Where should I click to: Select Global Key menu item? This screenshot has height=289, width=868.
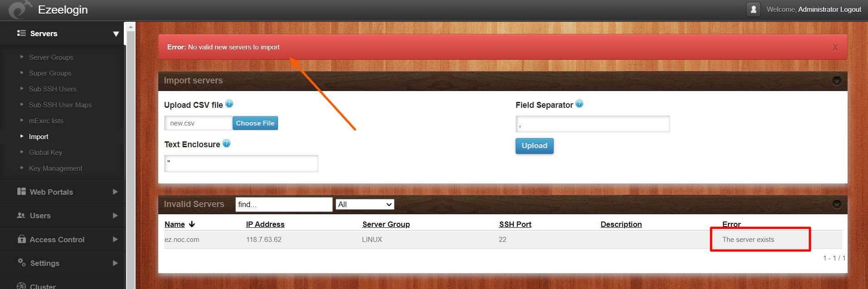point(45,152)
